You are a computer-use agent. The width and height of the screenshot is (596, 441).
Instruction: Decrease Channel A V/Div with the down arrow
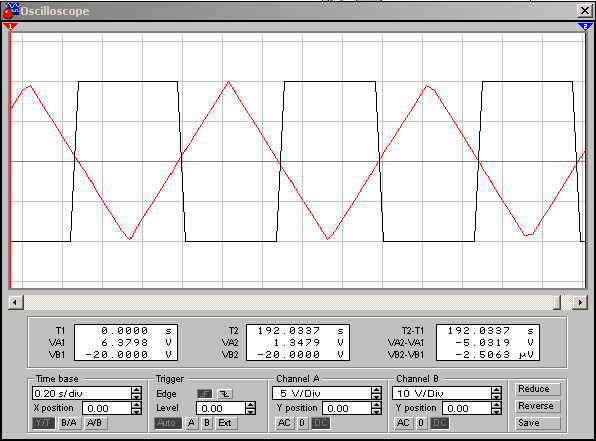pos(376,396)
